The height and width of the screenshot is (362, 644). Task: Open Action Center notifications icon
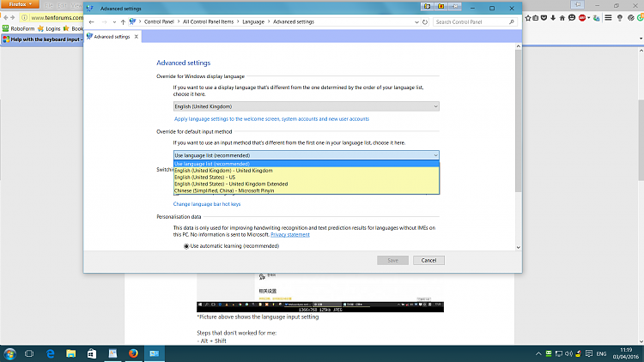tap(589, 353)
